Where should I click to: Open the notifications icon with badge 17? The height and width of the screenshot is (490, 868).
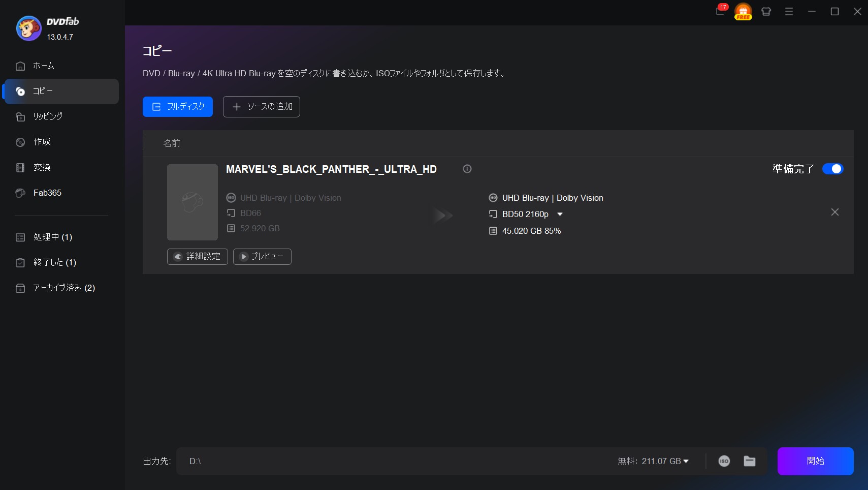tap(721, 10)
